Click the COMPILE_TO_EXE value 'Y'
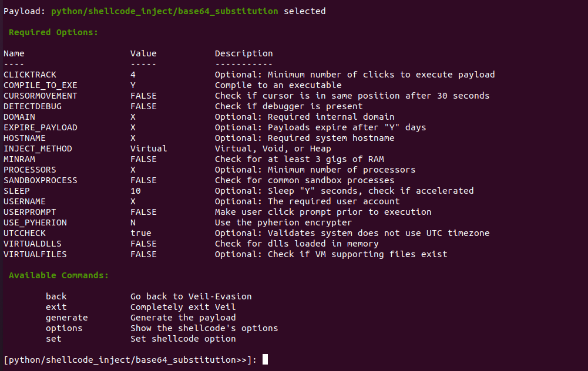The height and width of the screenshot is (371, 588). pos(133,85)
